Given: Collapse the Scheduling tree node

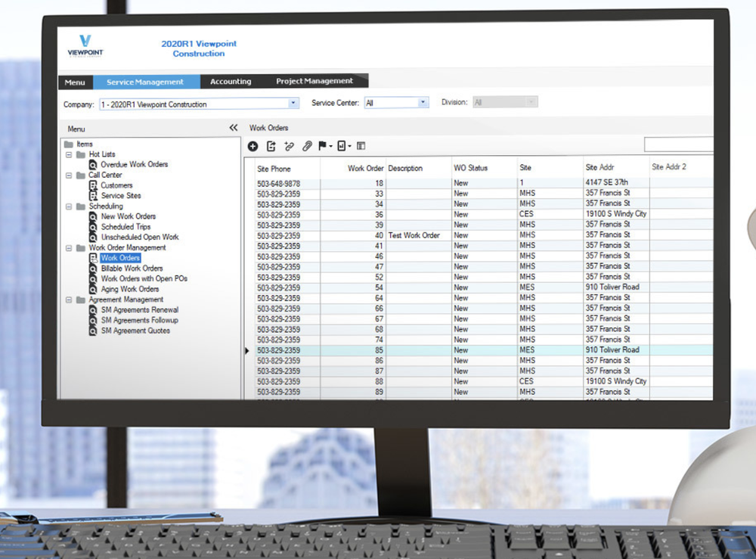Looking at the screenshot, I should click(x=69, y=207).
